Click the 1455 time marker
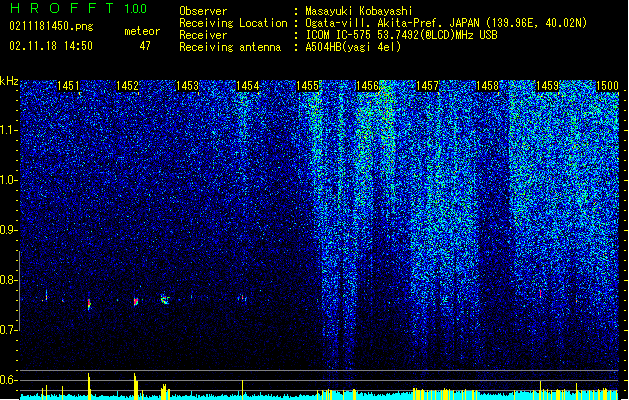629x400 pixels. pos(307,86)
